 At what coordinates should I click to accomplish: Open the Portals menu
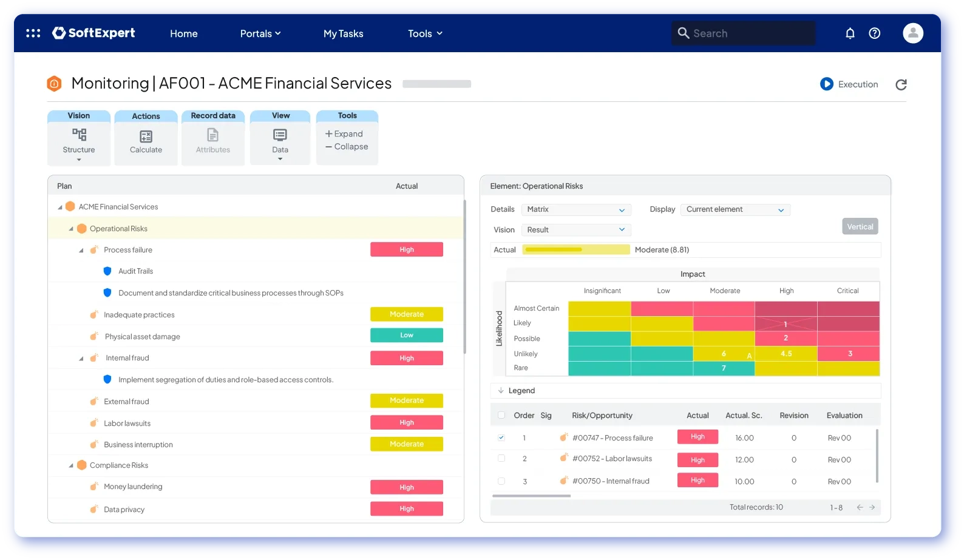coord(260,33)
